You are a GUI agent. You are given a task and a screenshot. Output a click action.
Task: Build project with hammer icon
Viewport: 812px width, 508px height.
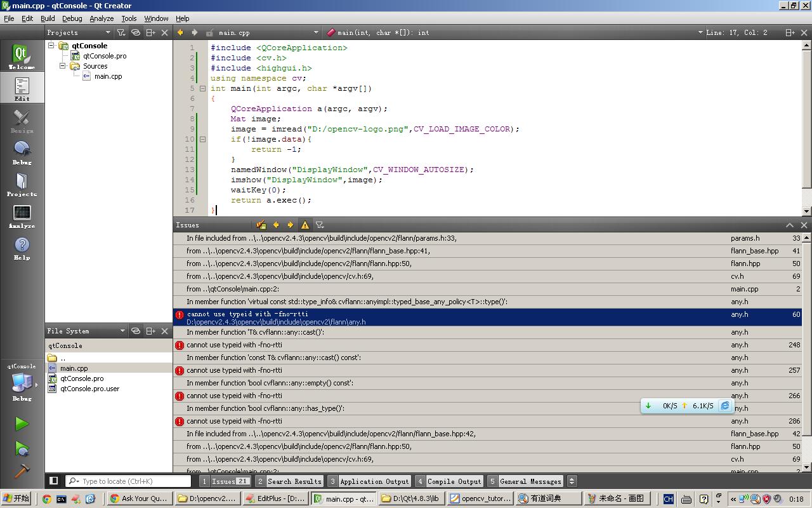(x=22, y=471)
